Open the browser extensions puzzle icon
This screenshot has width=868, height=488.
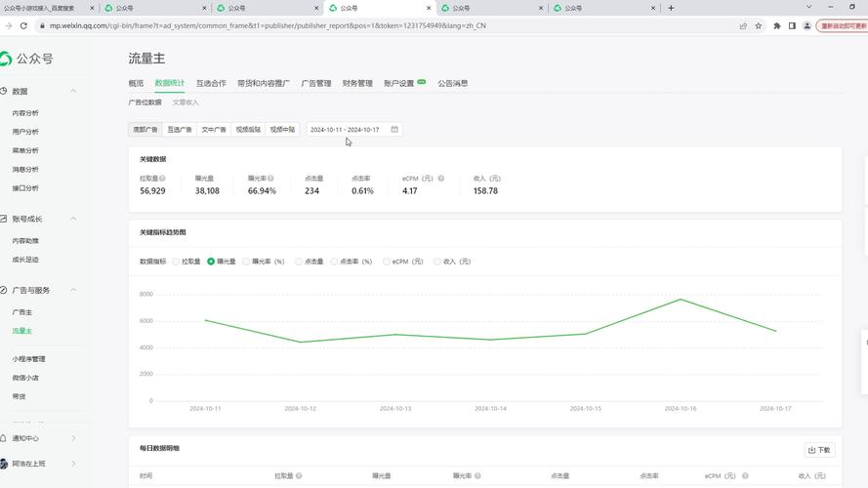pyautogui.click(x=776, y=25)
